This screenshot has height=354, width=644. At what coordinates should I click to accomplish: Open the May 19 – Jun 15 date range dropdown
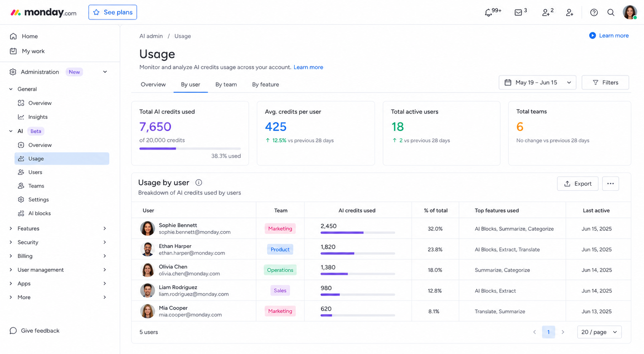click(537, 83)
